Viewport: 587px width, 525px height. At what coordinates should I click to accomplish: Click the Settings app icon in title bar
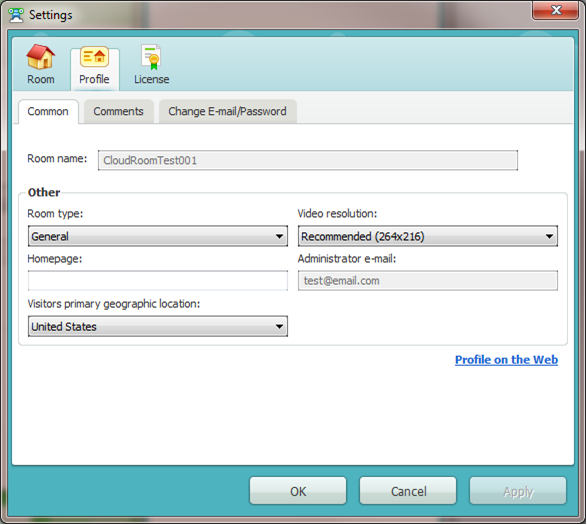16,15
